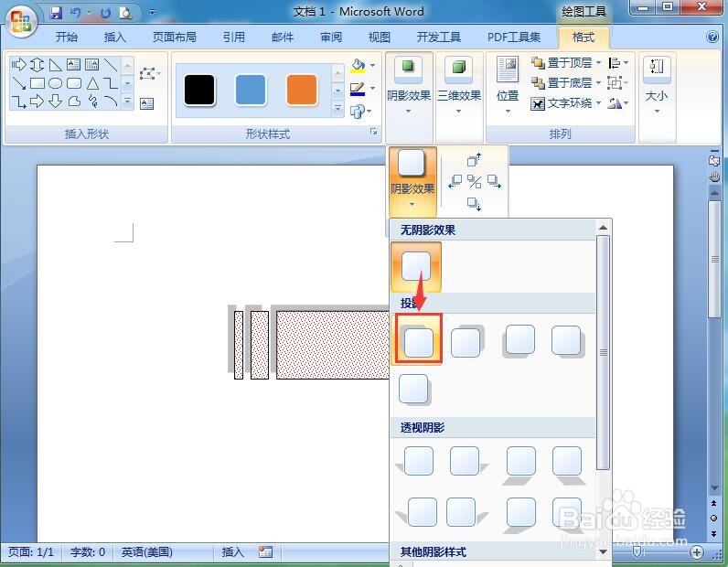Undo the last action
Viewport: 728px width, 567px height.
click(76, 13)
